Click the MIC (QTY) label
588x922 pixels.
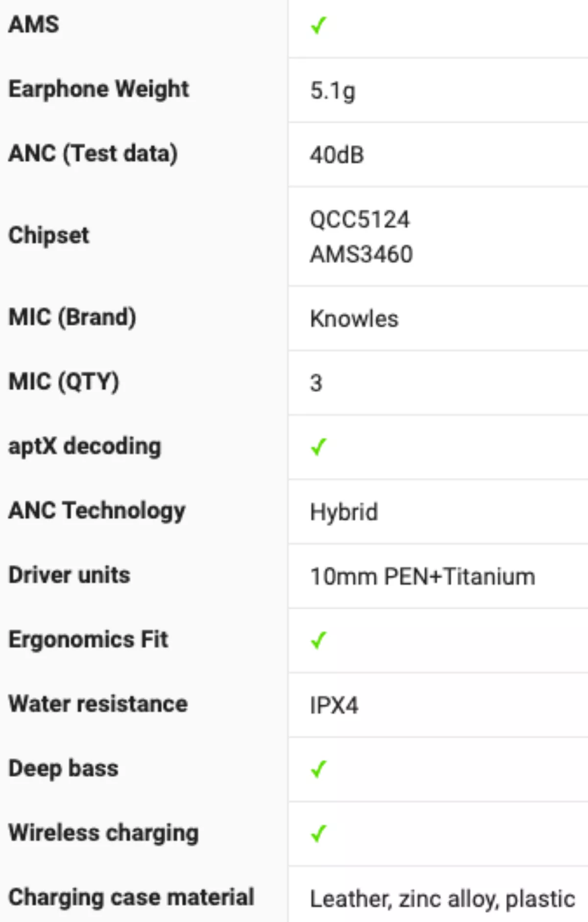64,382
